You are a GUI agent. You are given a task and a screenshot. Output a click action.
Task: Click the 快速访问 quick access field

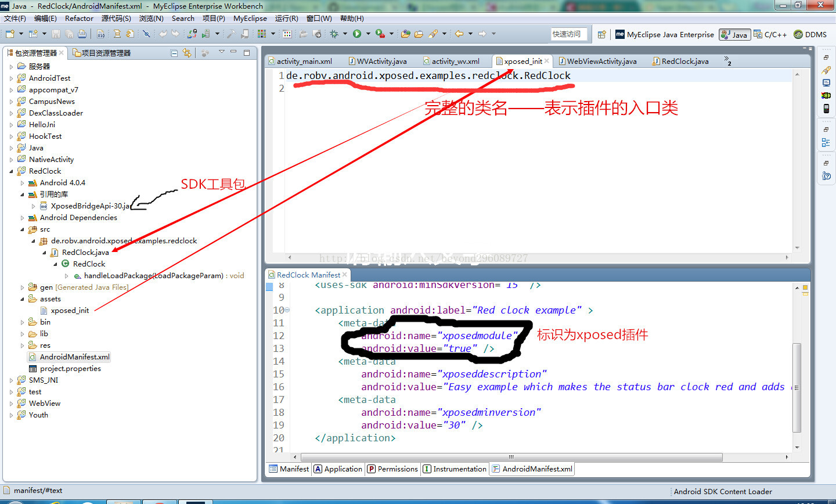[x=569, y=34]
